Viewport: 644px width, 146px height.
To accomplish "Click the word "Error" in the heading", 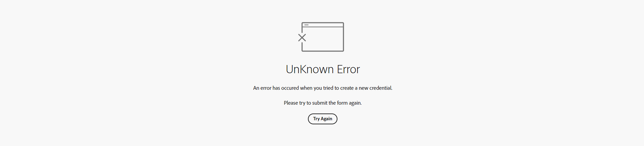I will (348, 69).
